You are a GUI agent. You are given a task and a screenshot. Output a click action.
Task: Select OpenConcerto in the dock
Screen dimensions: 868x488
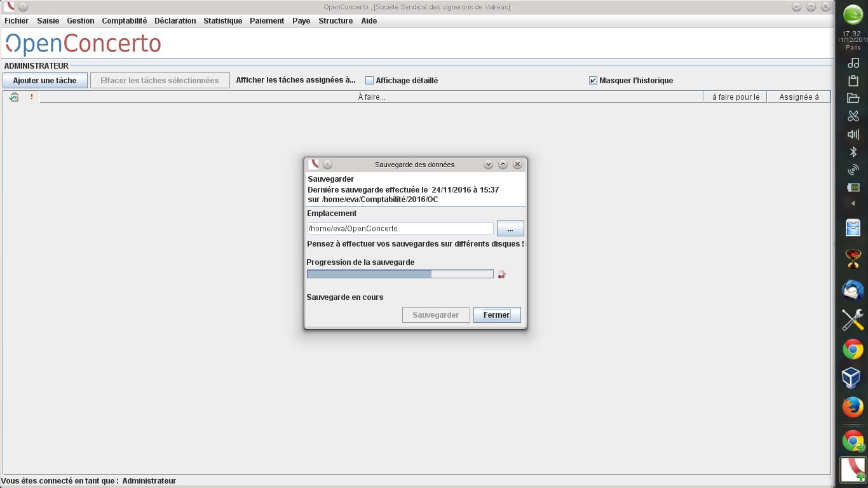853,470
